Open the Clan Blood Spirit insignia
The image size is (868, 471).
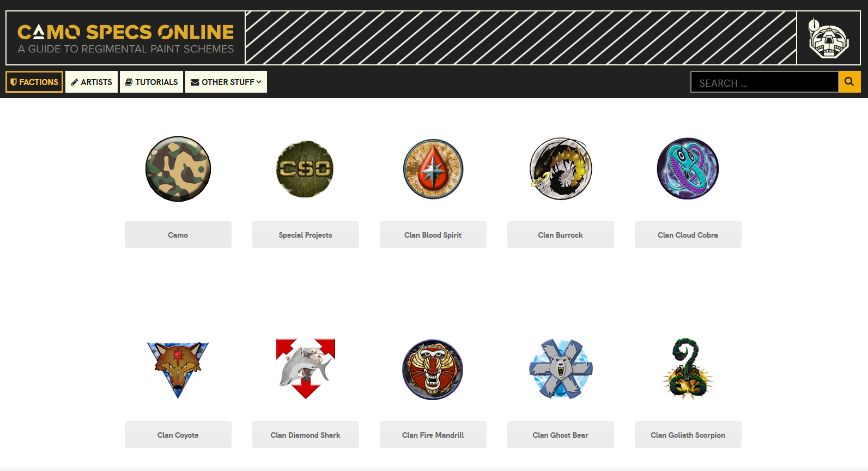tap(433, 169)
